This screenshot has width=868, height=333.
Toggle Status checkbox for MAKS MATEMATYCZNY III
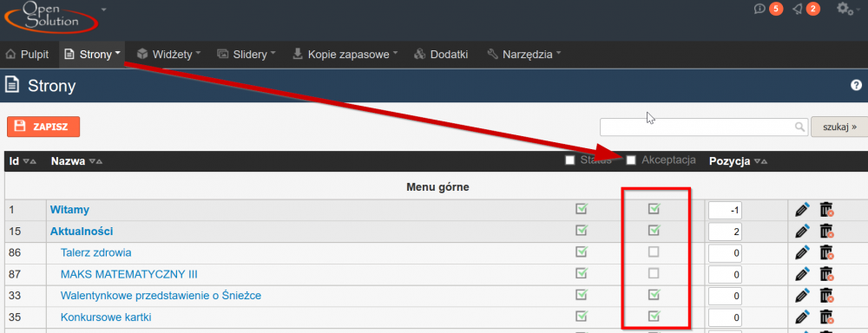(x=582, y=272)
